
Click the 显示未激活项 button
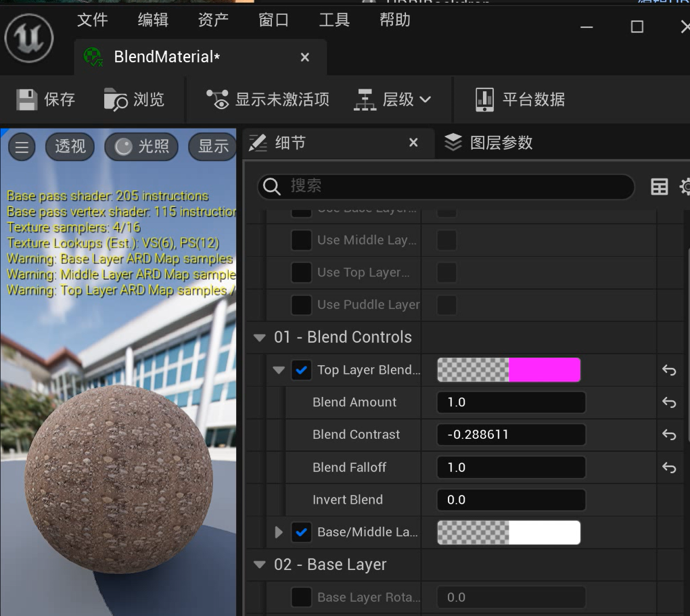click(268, 99)
